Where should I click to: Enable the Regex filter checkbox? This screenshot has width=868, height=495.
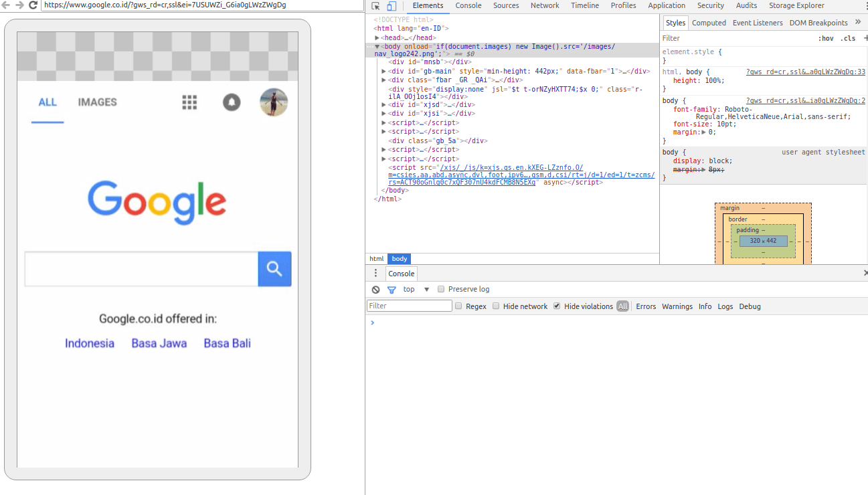pos(458,306)
